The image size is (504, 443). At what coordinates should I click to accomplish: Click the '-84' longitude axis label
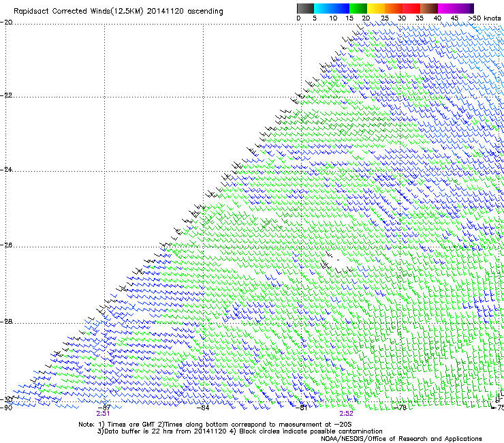(x=202, y=408)
